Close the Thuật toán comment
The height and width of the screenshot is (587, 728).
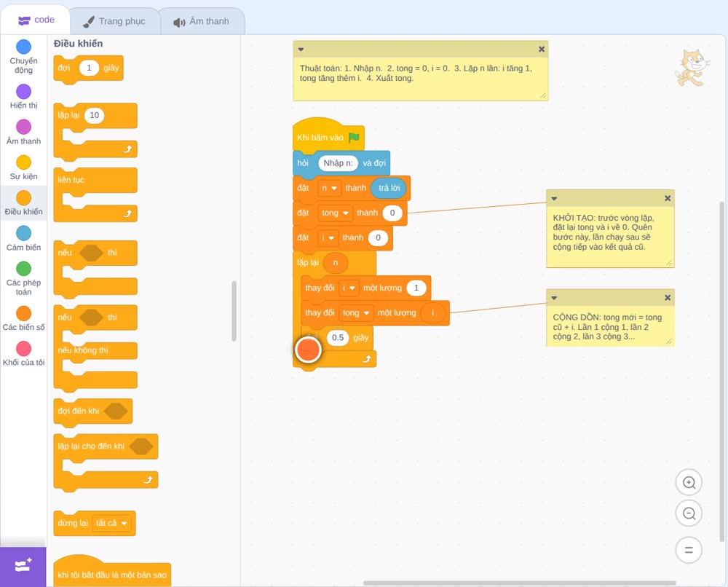coord(542,49)
